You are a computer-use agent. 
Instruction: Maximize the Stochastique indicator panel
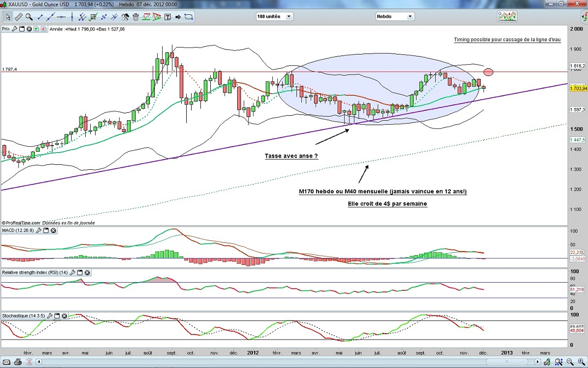57,316
